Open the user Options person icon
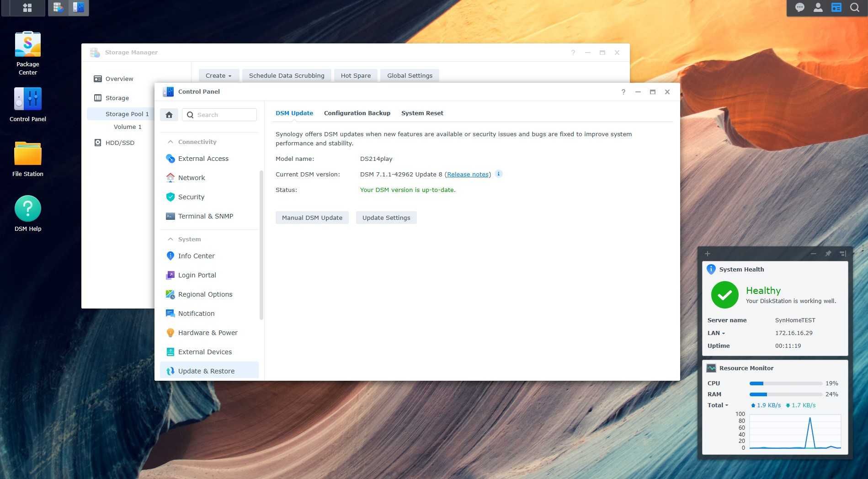This screenshot has height=479, width=868. pos(818,8)
